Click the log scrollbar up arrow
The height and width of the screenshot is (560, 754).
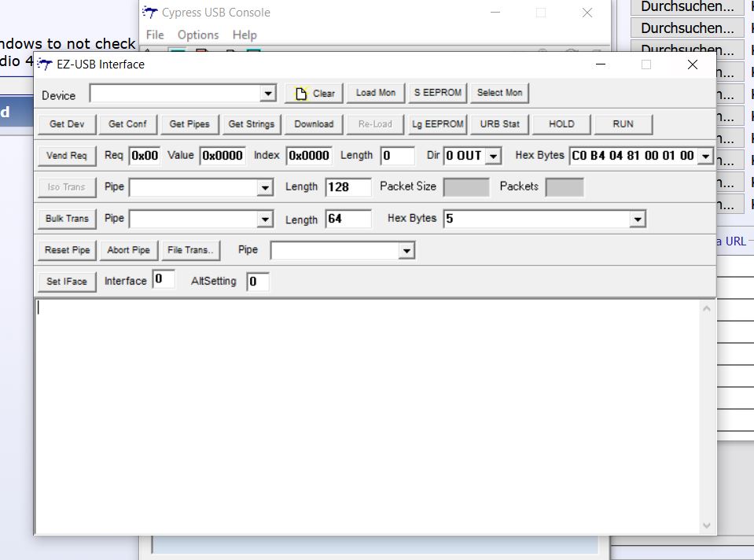(x=706, y=309)
